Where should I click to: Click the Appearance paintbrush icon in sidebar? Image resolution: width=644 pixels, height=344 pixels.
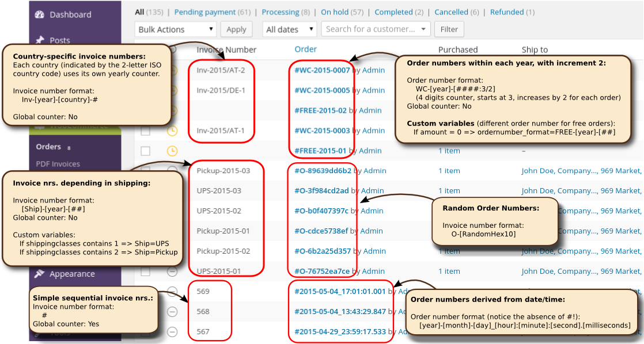[40, 274]
